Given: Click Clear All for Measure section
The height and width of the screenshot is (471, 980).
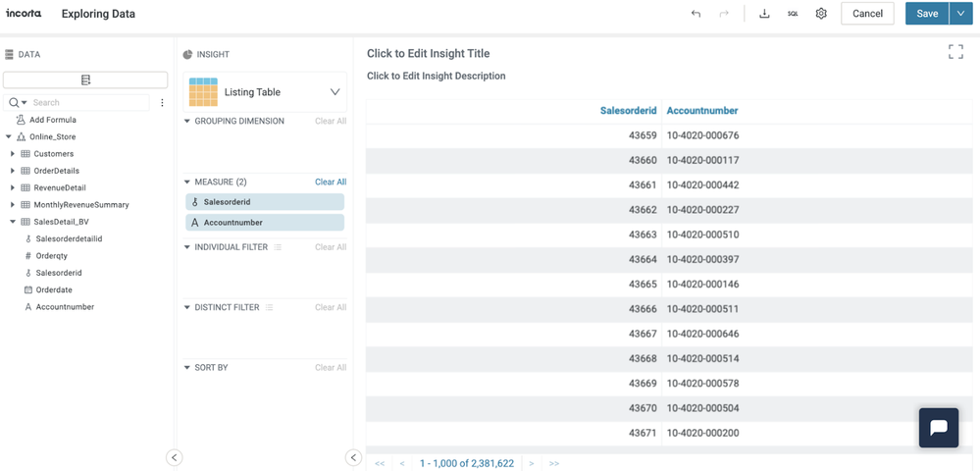Looking at the screenshot, I should (x=330, y=183).
